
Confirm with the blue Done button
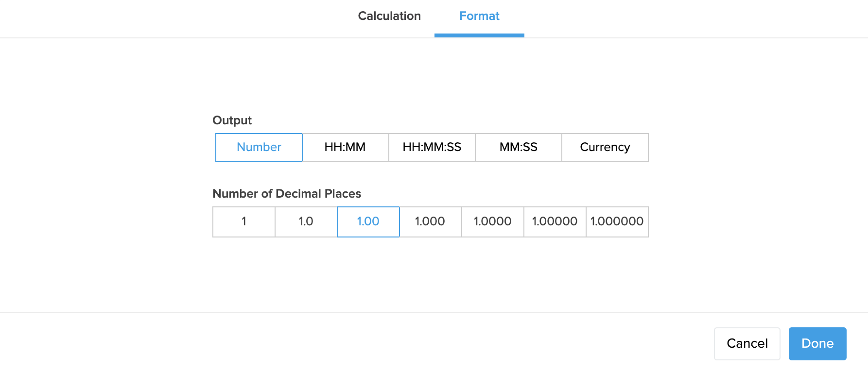pos(817,344)
